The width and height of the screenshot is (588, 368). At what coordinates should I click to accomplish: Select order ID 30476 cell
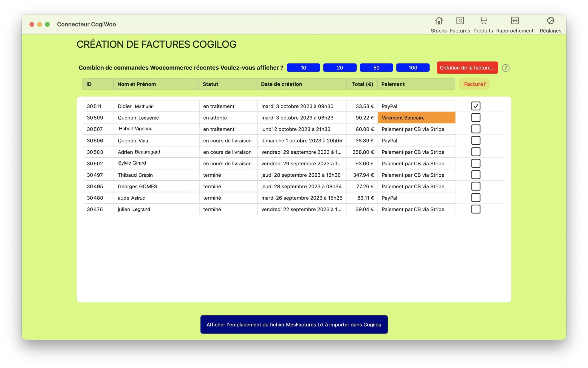pyautogui.click(x=98, y=209)
